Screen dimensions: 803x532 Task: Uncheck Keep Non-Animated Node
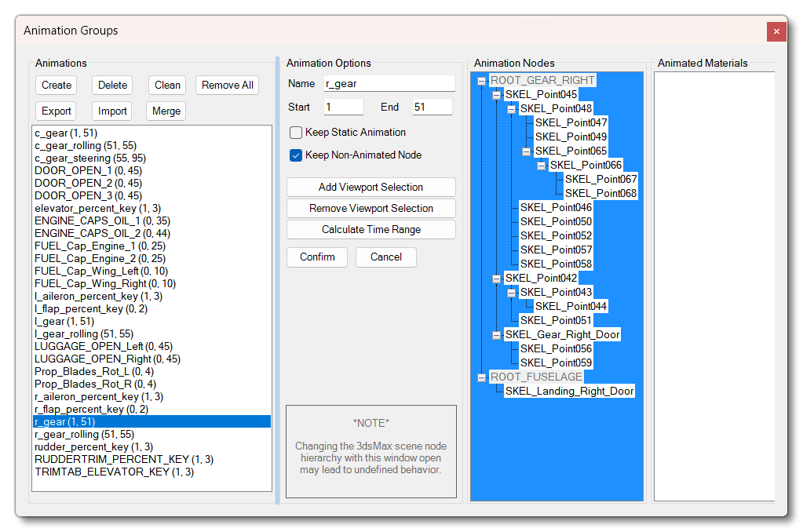coord(296,155)
